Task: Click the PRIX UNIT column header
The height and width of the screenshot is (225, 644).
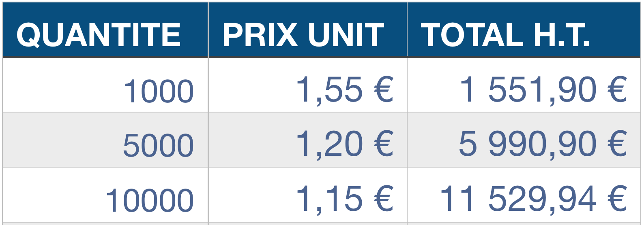Action: pos(303,35)
